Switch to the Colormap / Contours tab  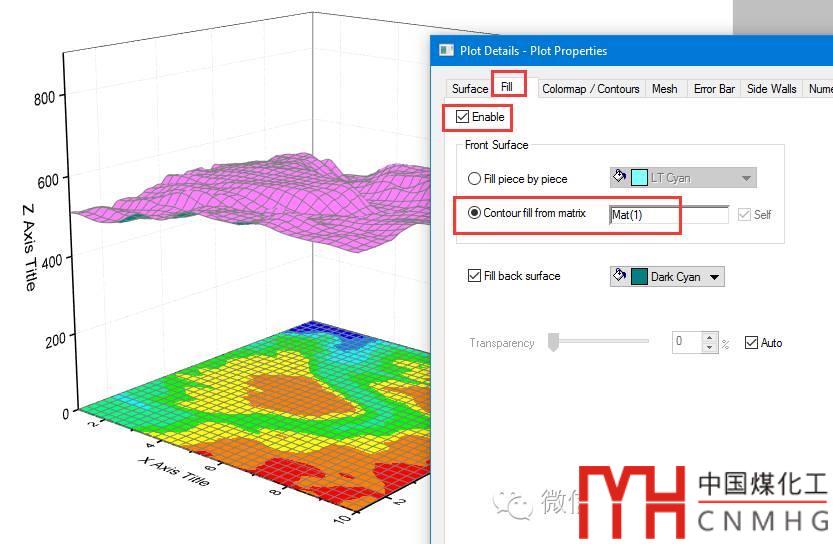click(591, 89)
